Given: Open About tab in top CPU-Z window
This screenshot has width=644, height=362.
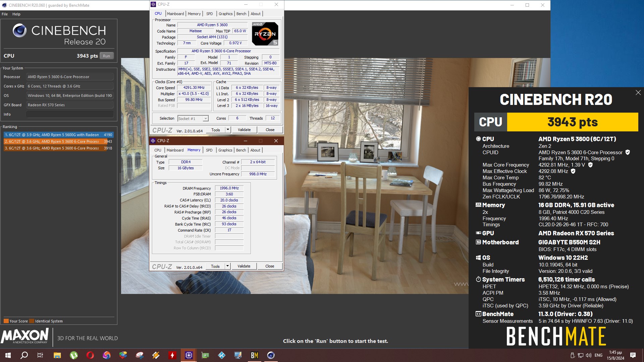Looking at the screenshot, I should [256, 14].
